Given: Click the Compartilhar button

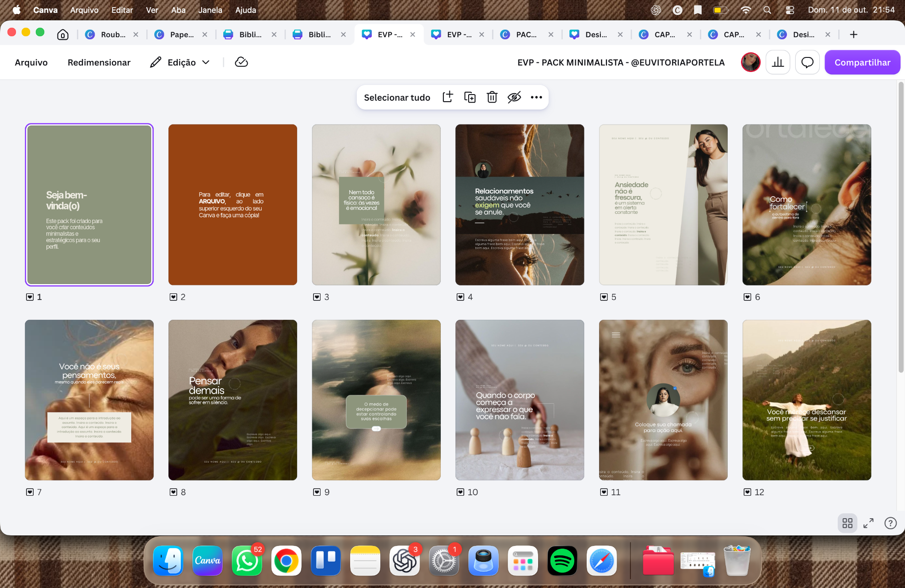Looking at the screenshot, I should [862, 62].
